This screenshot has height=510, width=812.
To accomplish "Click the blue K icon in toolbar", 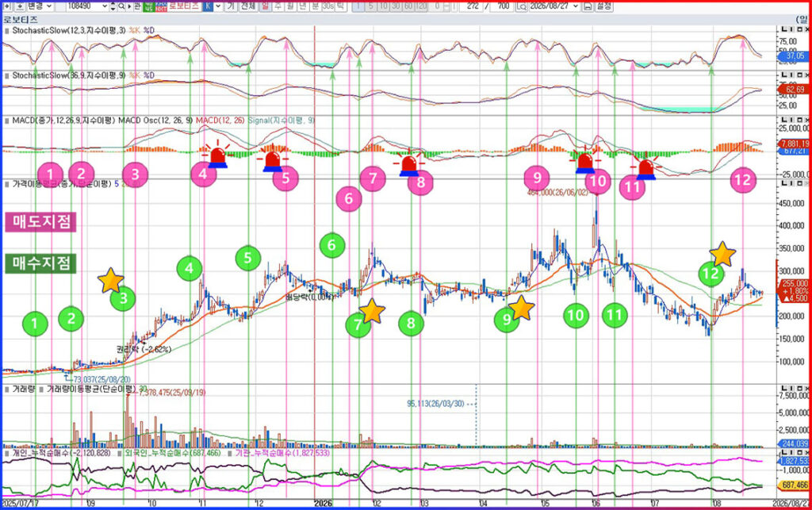I will coord(208,6).
